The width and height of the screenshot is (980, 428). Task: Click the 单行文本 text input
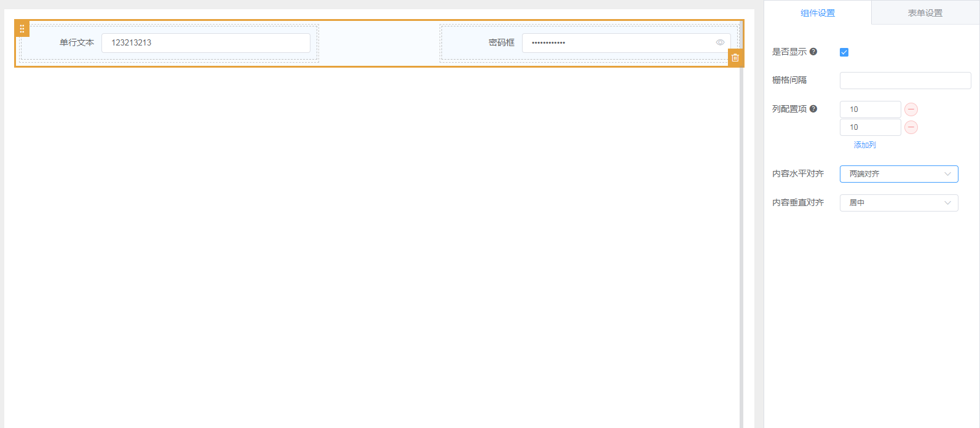click(205, 43)
